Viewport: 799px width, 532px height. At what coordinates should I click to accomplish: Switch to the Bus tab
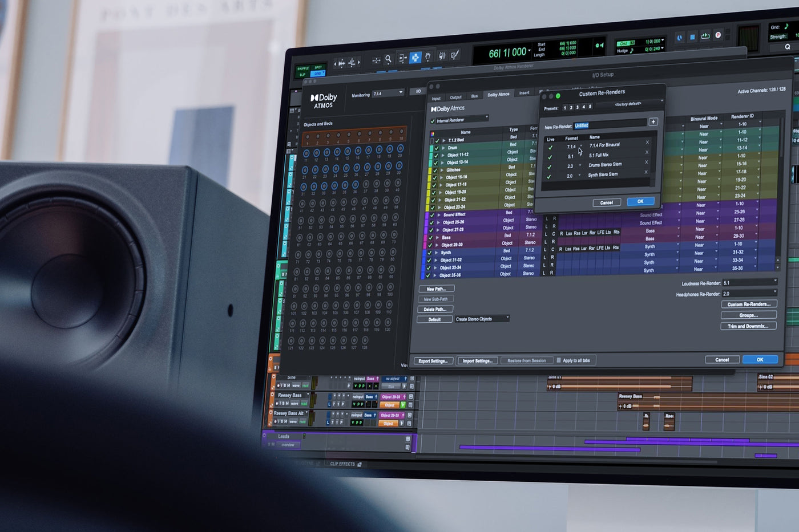pyautogui.click(x=474, y=96)
